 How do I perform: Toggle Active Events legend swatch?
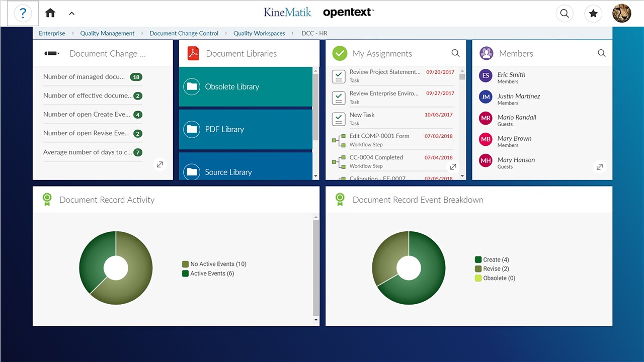[185, 274]
